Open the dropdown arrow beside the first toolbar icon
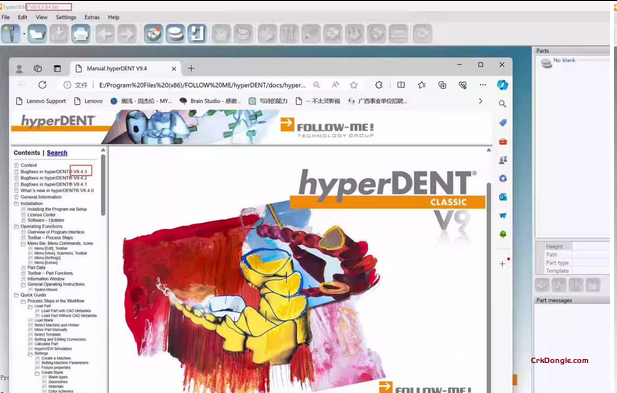 pos(24,34)
